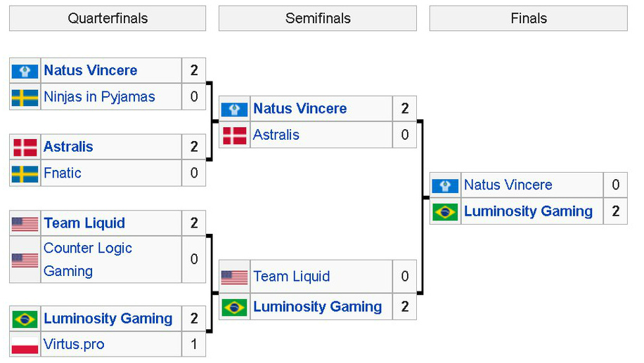Open Astralis link in the Semifinals column
The width and height of the screenshot is (644, 363).
tap(276, 135)
